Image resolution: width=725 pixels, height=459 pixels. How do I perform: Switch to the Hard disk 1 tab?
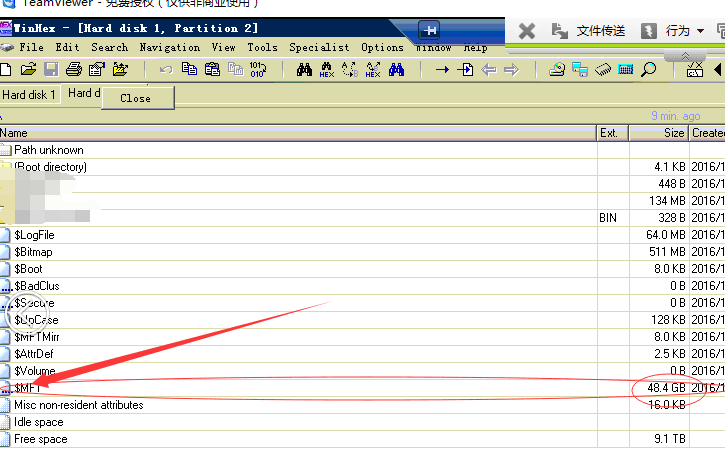pos(30,95)
